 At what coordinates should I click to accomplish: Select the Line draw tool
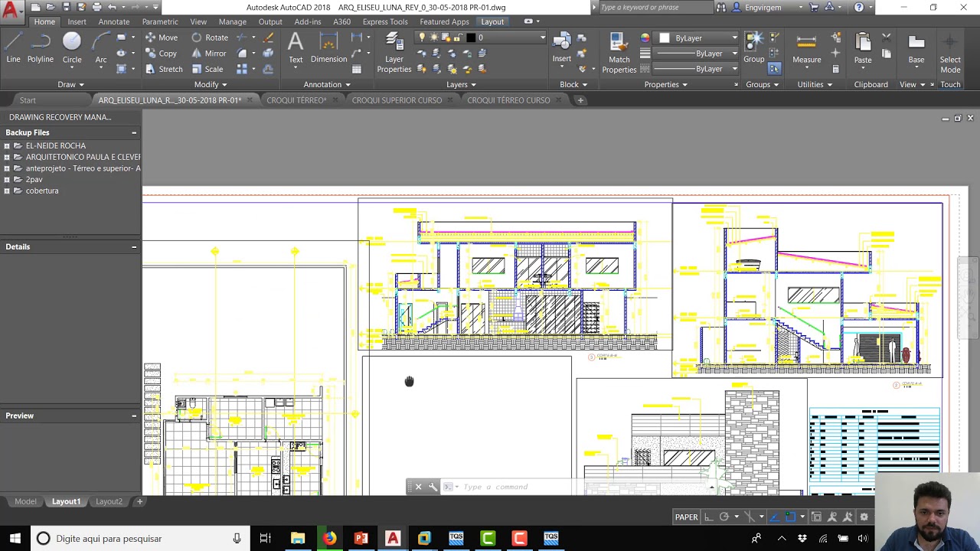(x=14, y=48)
